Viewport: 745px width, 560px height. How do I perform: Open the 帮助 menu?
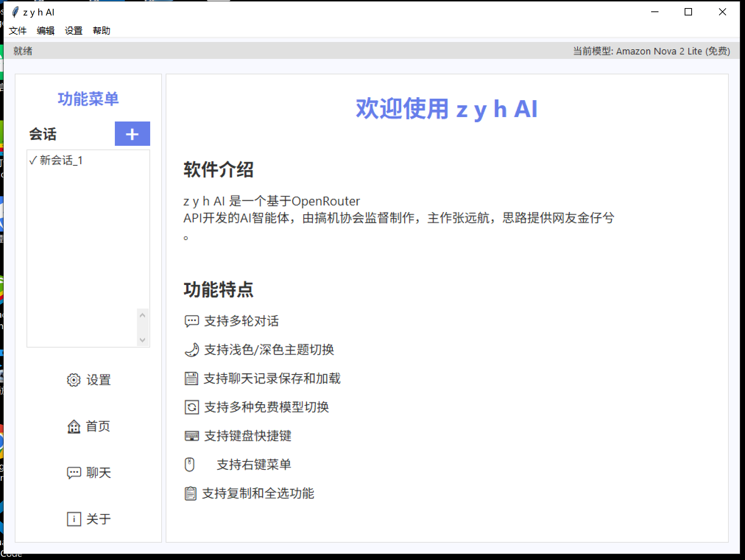(102, 31)
